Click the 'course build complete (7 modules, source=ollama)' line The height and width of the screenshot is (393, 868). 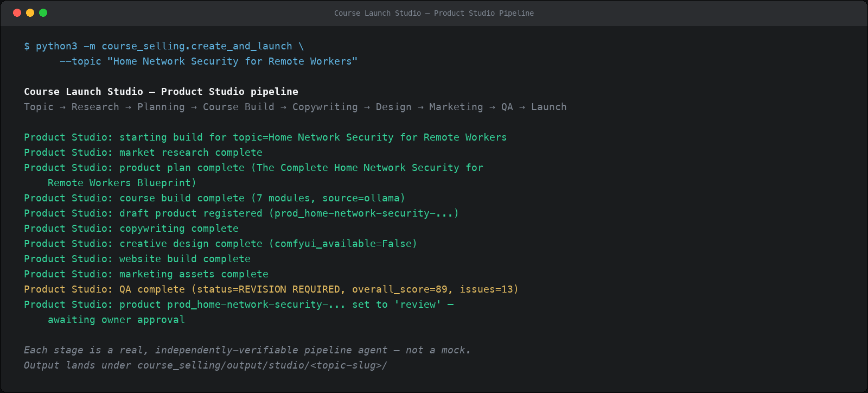pyautogui.click(x=214, y=198)
